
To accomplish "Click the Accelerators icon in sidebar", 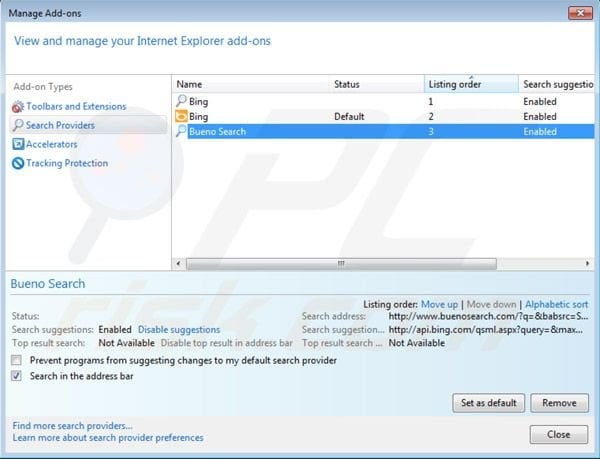I will [x=17, y=144].
